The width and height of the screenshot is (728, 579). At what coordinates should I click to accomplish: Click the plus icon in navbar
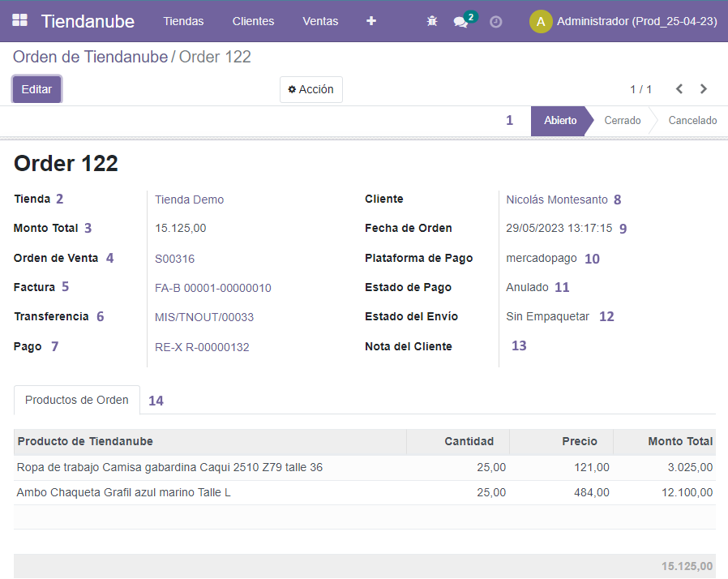[x=371, y=21]
